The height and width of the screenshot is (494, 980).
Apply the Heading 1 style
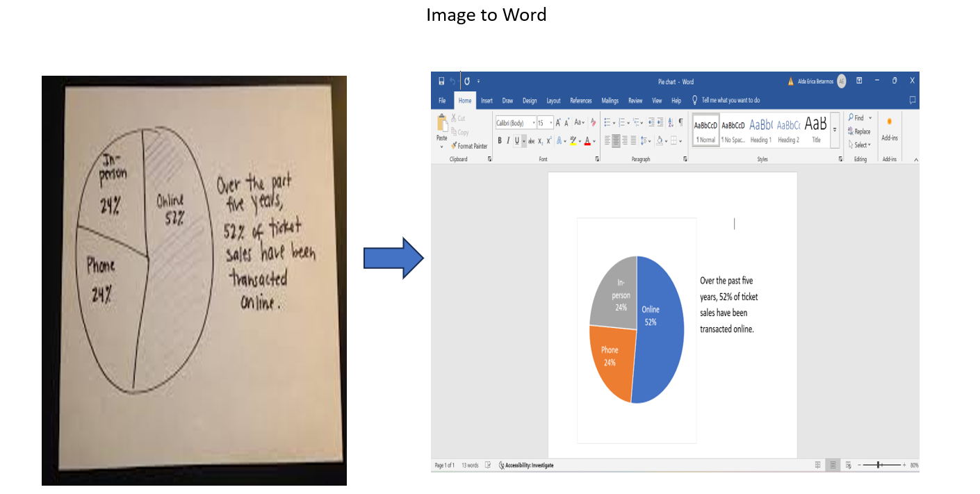click(760, 130)
